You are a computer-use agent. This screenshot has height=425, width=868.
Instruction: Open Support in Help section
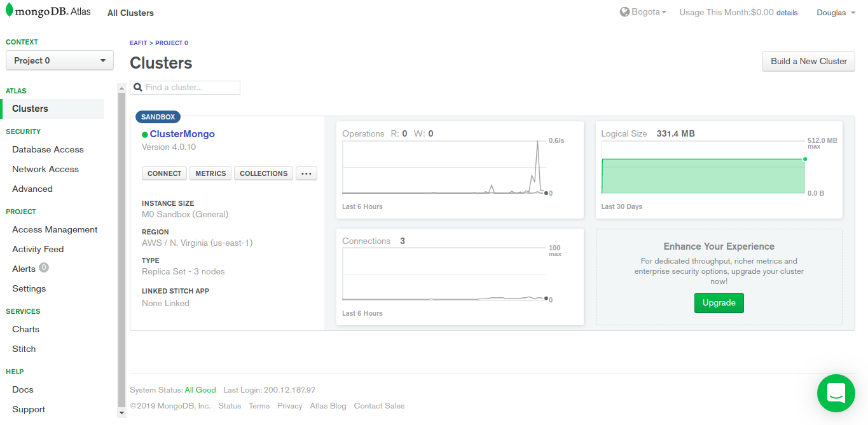29,410
